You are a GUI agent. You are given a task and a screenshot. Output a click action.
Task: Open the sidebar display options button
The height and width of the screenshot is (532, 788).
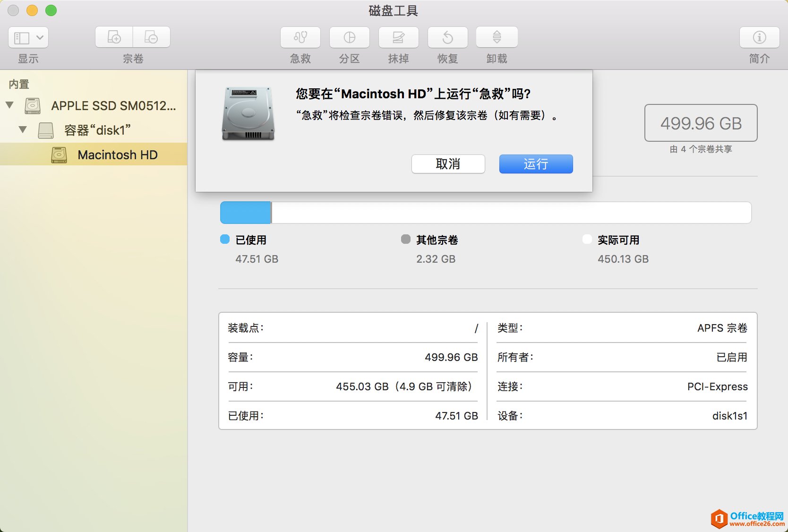[x=28, y=37]
